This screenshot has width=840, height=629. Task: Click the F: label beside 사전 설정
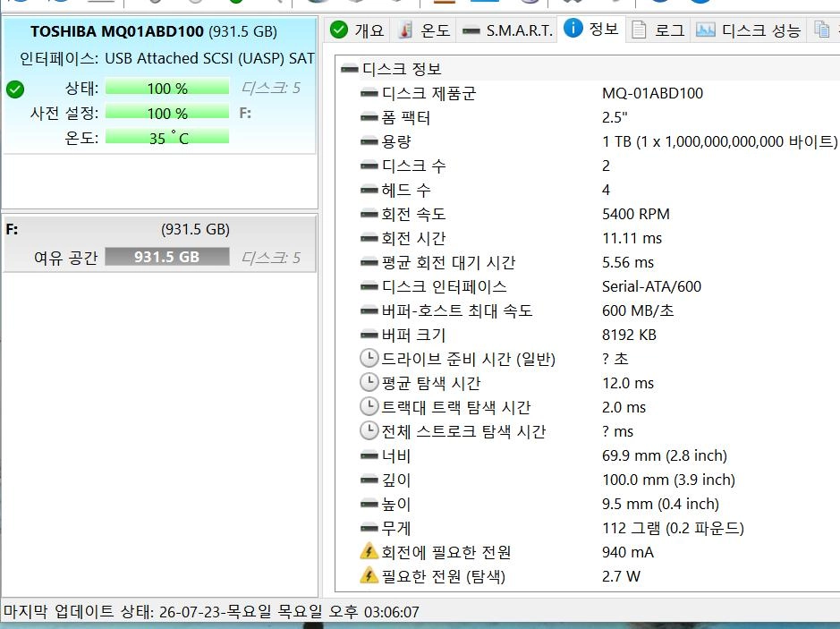tap(245, 113)
